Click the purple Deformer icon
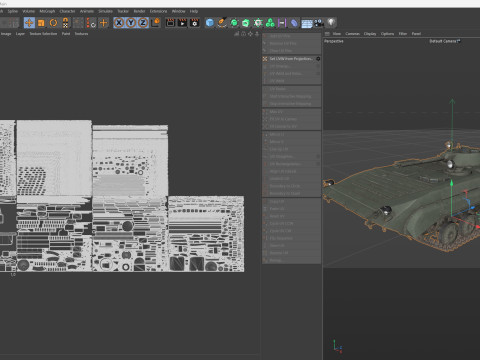 294,23
